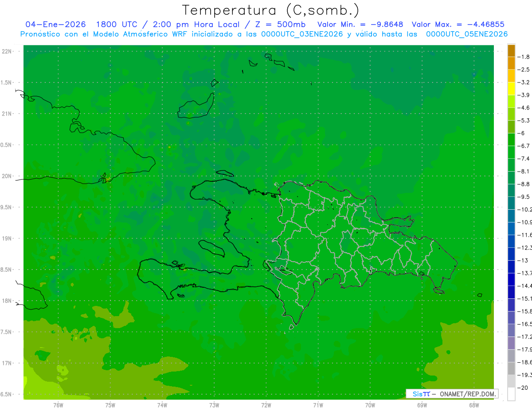Image resolution: width=532 pixels, height=411 pixels.
Task: Click the '68W' longitude label
Action: (x=474, y=405)
